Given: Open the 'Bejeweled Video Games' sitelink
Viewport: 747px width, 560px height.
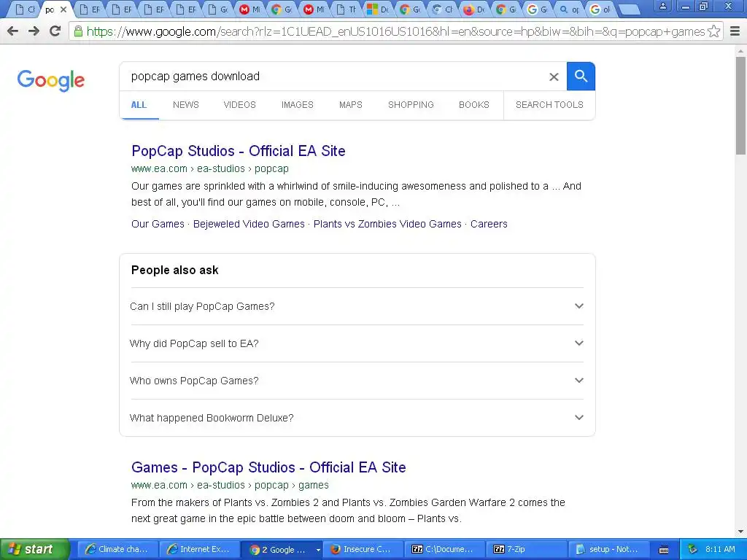Looking at the screenshot, I should (x=249, y=224).
